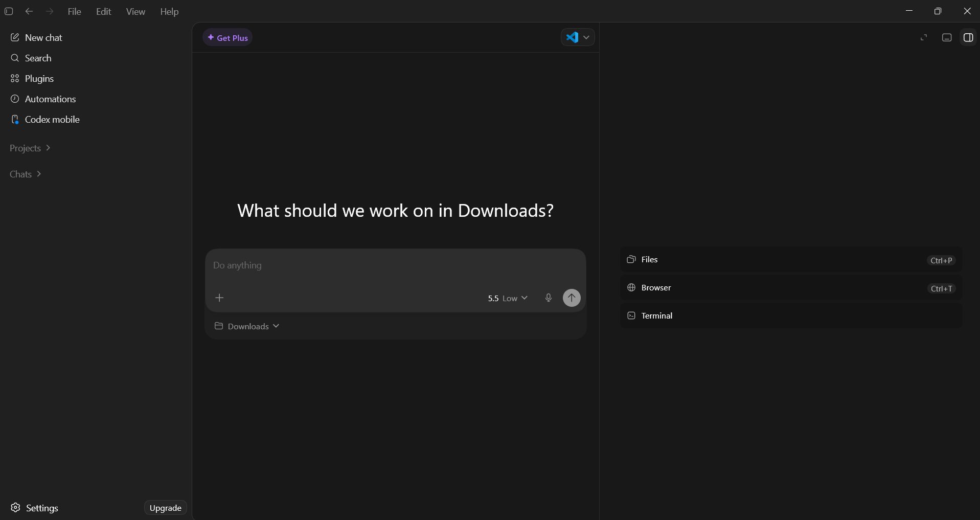The height and width of the screenshot is (520, 980).
Task: Expand the Chats section
Action: 26,174
